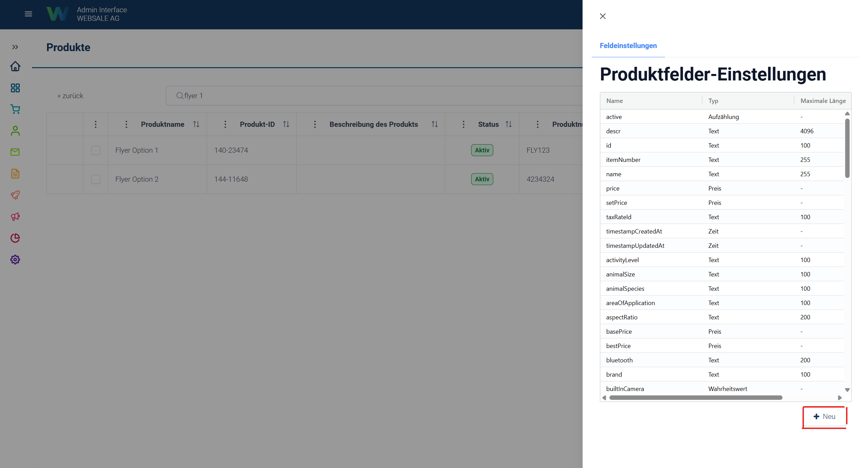Screen dimensions: 868x468
Task: Open the megaphone marketing icon
Action: pyautogui.click(x=15, y=216)
